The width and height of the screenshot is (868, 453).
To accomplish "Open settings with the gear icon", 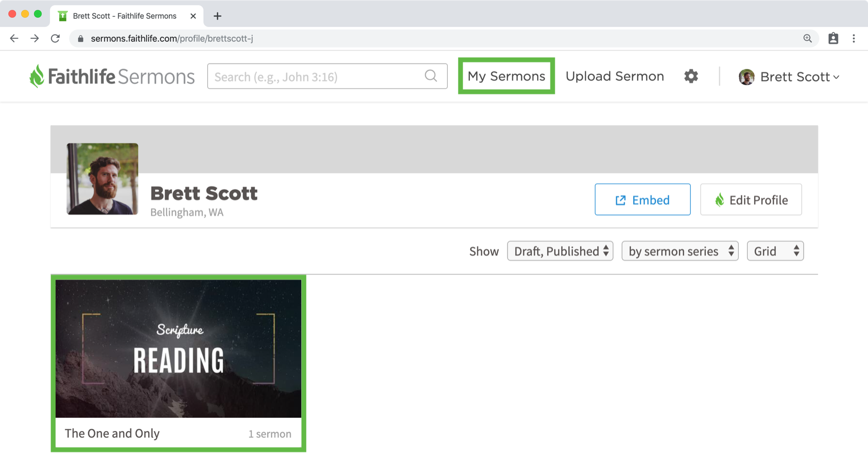I will 691,76.
